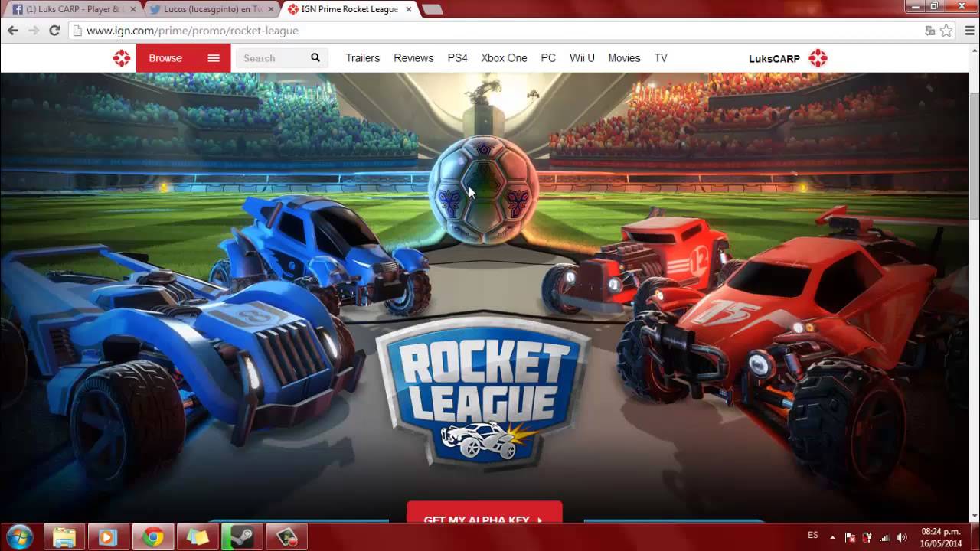Close the IGN Prime Rocket League tab
Image resolution: width=980 pixels, height=551 pixels.
click(x=408, y=9)
